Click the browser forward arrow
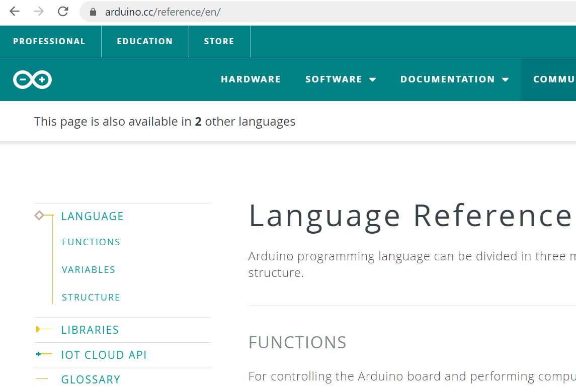The height and width of the screenshot is (392, 576). (x=39, y=12)
